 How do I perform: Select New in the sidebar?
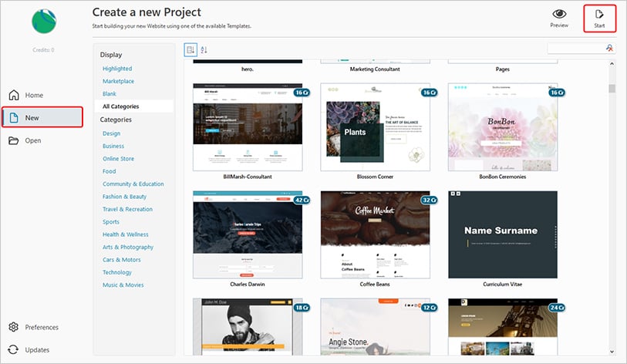(42, 117)
